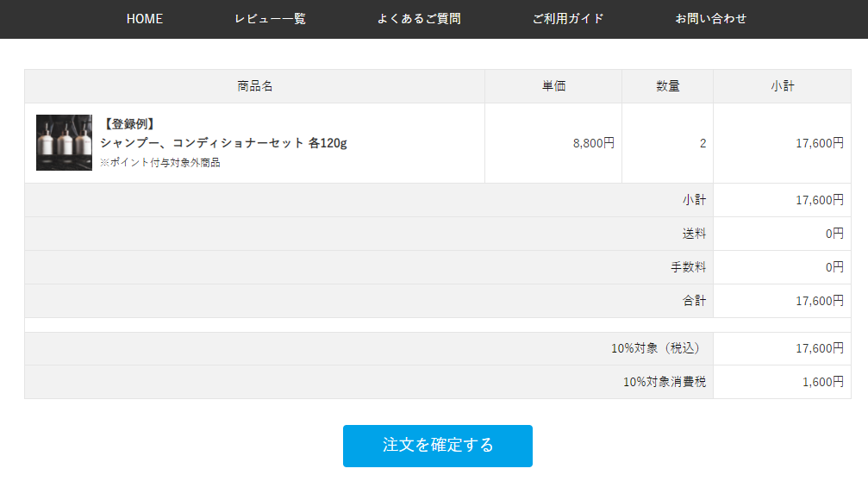The width and height of the screenshot is (868, 481).
Task: Click the シャンプー、コンディショナーセット product name
Action: coord(223,143)
